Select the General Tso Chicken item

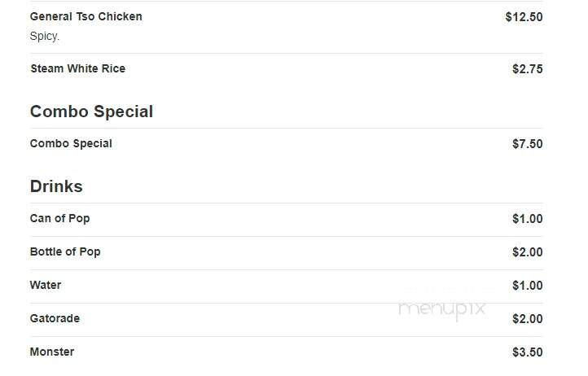(86, 16)
